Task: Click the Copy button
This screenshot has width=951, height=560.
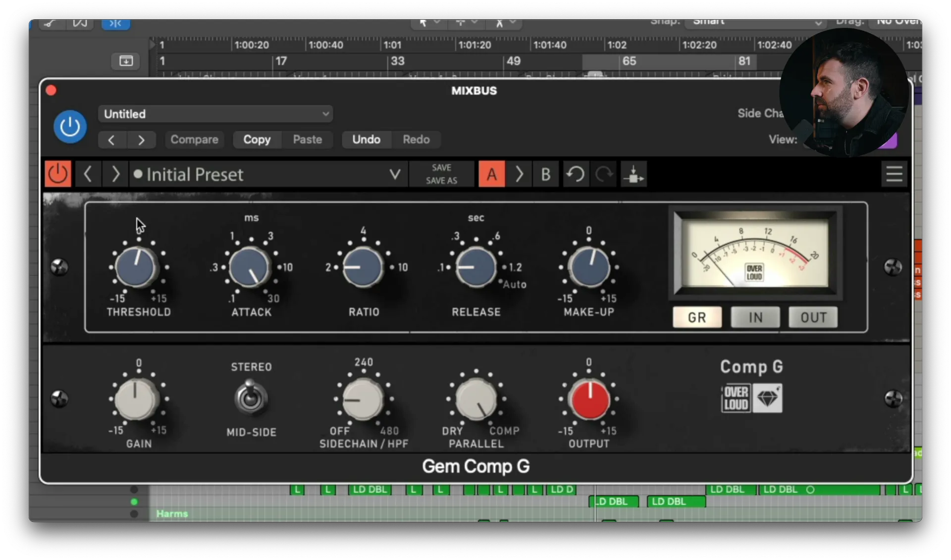Action: pyautogui.click(x=257, y=140)
